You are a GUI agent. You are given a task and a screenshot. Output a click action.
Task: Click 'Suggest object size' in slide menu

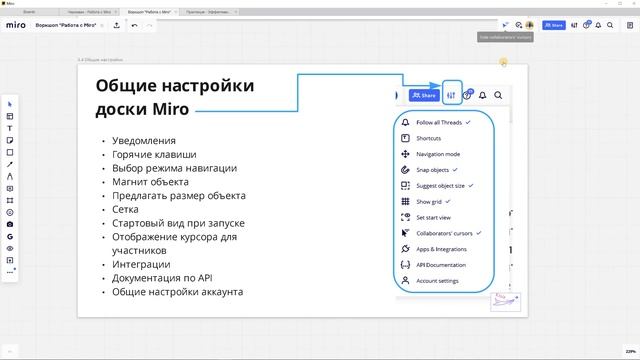pos(440,186)
